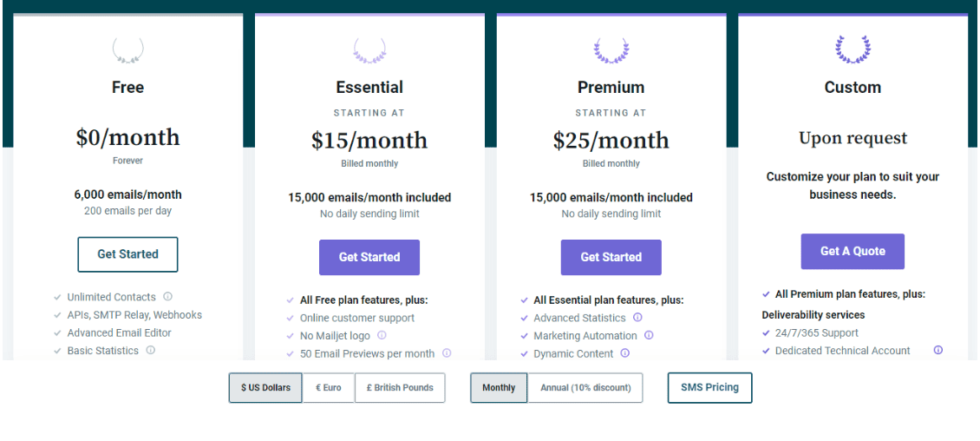Click the Custom plan laurel icon
The width and height of the screenshot is (980, 441).
853,50
